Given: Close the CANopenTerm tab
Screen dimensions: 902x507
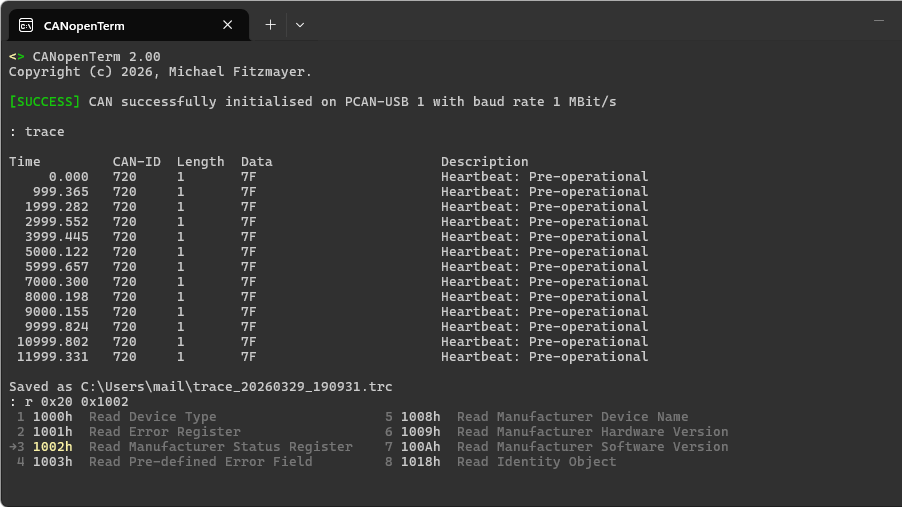Looking at the screenshot, I should 228,25.
